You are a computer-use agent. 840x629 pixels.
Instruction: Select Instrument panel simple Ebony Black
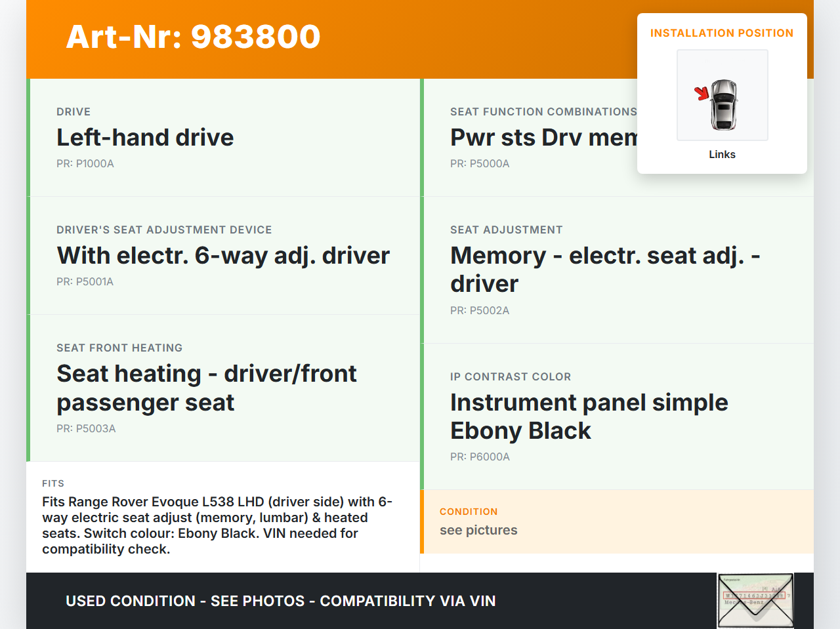(589, 416)
